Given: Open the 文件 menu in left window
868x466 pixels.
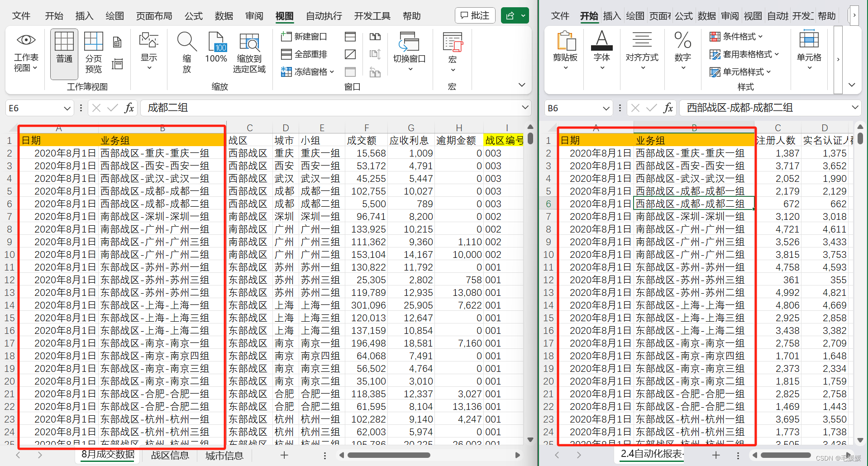Looking at the screenshot, I should click(21, 16).
